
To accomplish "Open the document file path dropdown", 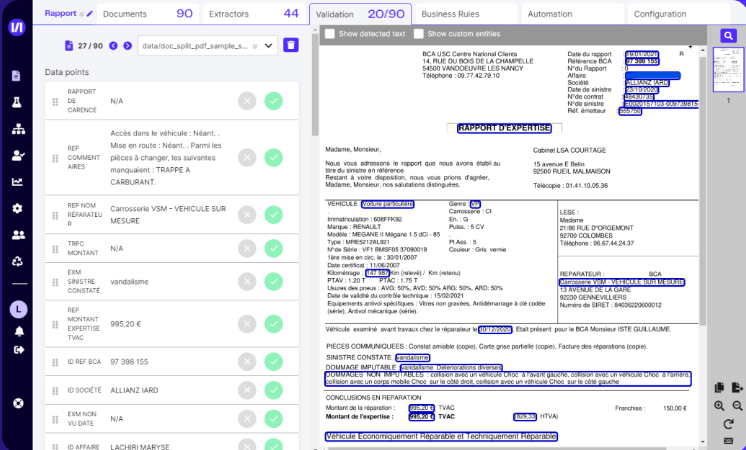I will point(208,46).
